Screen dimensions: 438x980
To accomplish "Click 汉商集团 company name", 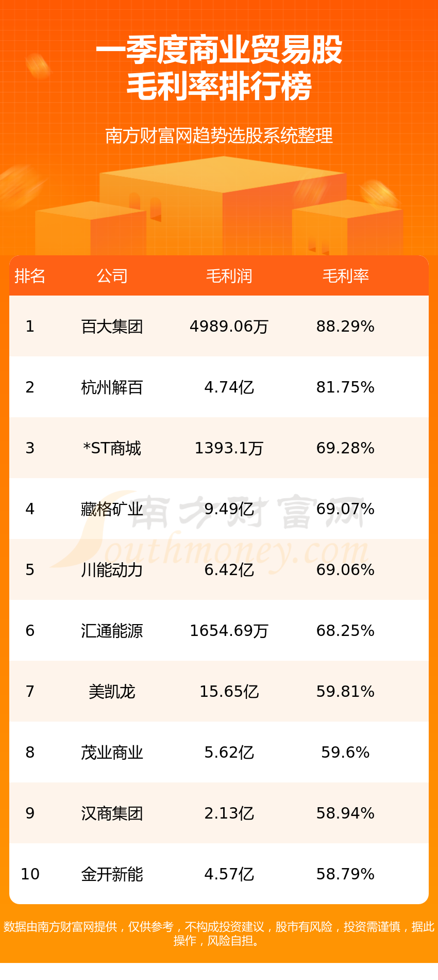I will click(x=112, y=813).
